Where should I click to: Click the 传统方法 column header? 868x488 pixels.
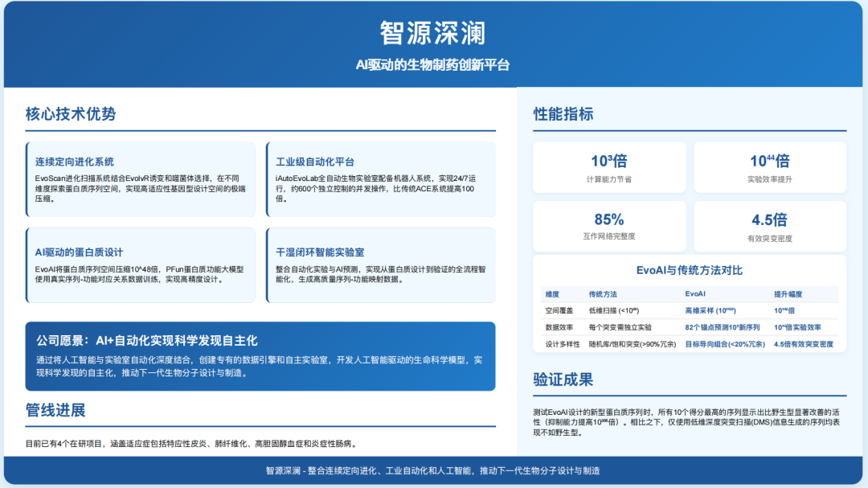(603, 294)
